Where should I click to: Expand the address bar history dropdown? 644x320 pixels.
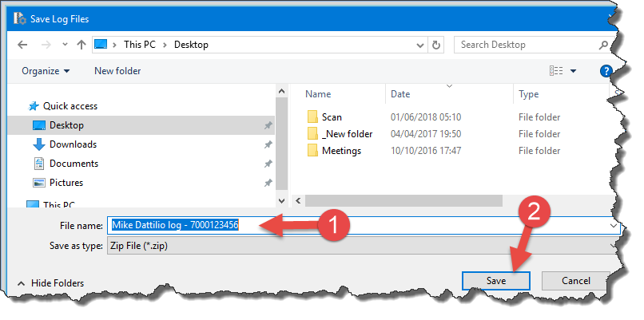420,45
